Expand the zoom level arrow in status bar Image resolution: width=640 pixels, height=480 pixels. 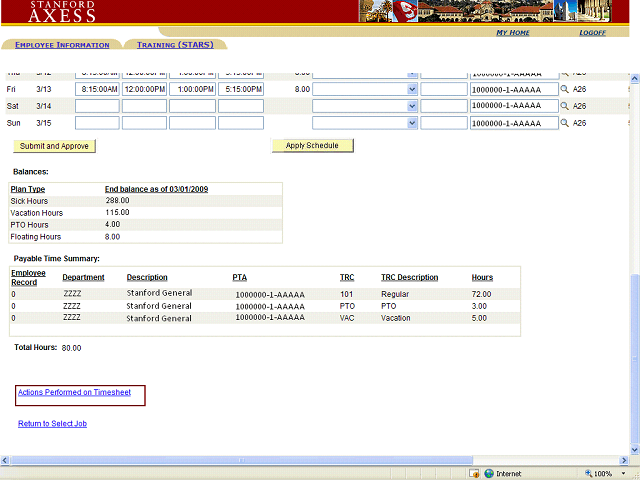(622, 473)
